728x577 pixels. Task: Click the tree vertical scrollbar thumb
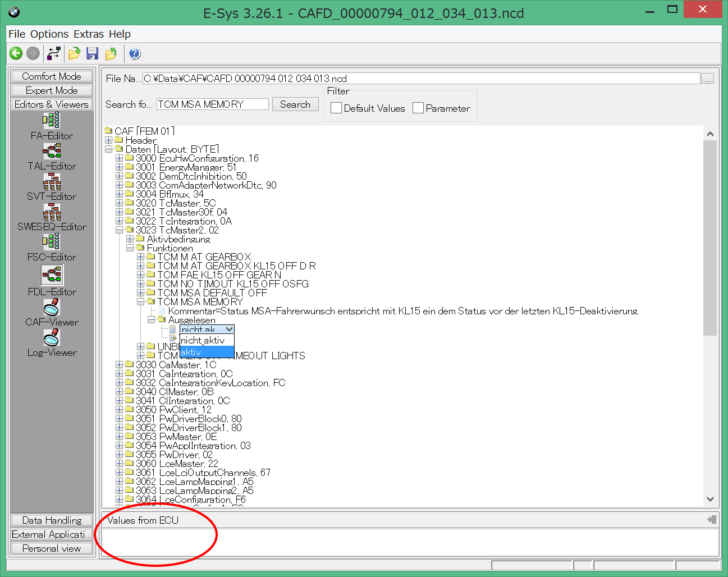(710, 238)
